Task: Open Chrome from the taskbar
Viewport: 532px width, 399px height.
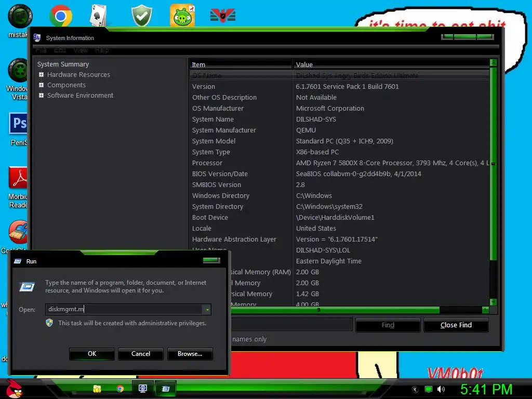Action: (120, 389)
